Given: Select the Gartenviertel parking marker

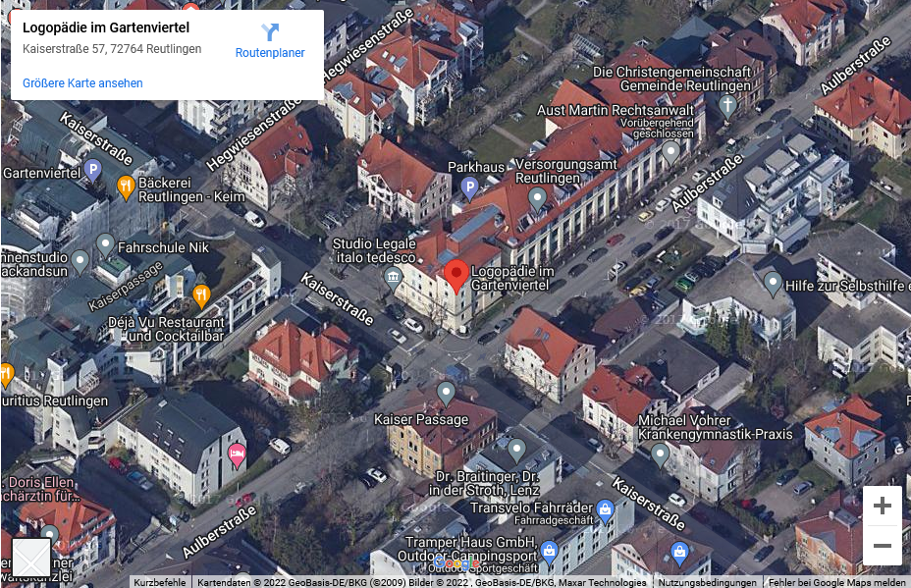Looking at the screenshot, I should [x=93, y=171].
